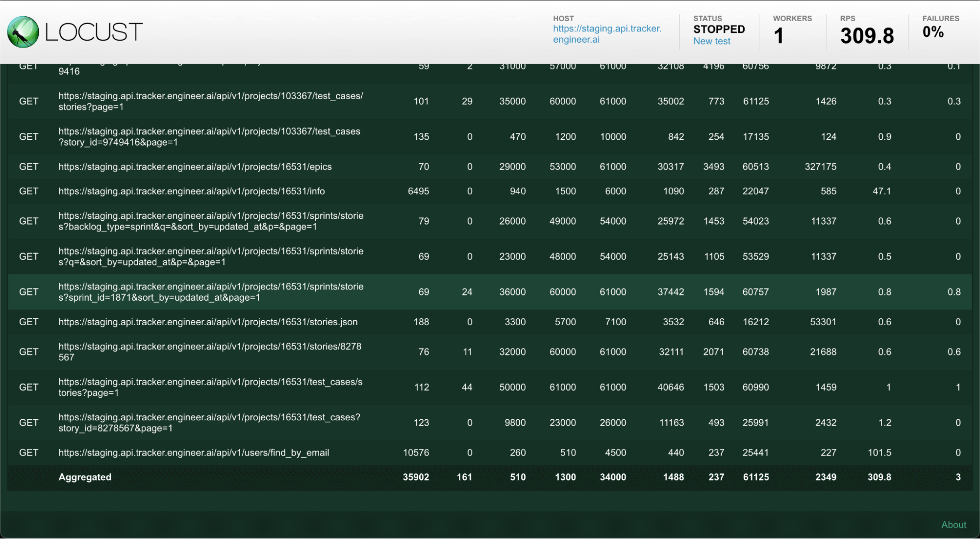The image size is (980, 539).
Task: Select the backlog_type=sprint stories URL
Action: tap(211, 221)
